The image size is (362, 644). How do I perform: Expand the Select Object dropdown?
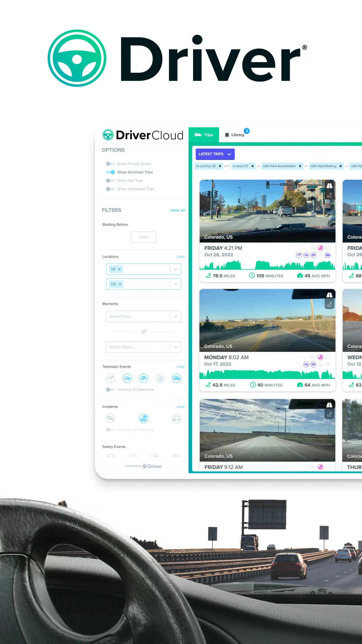[143, 347]
